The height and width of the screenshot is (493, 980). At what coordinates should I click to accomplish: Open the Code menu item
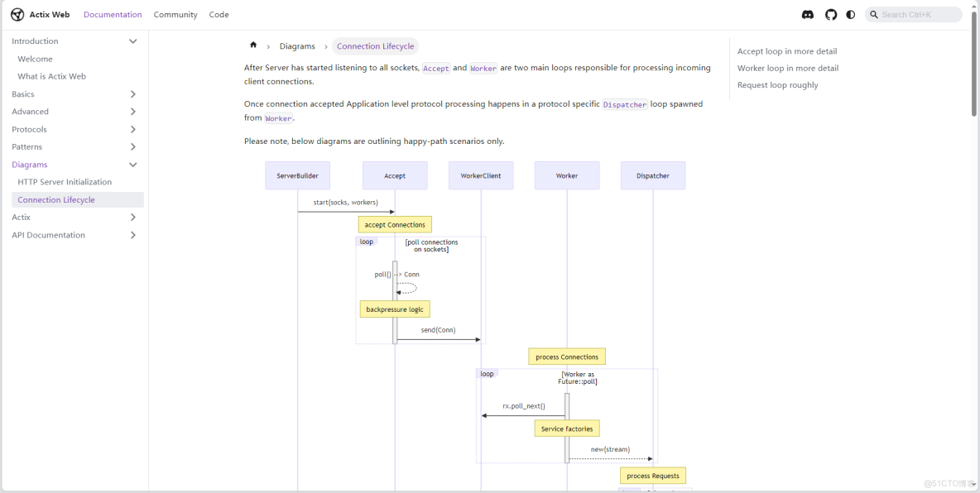pos(219,14)
